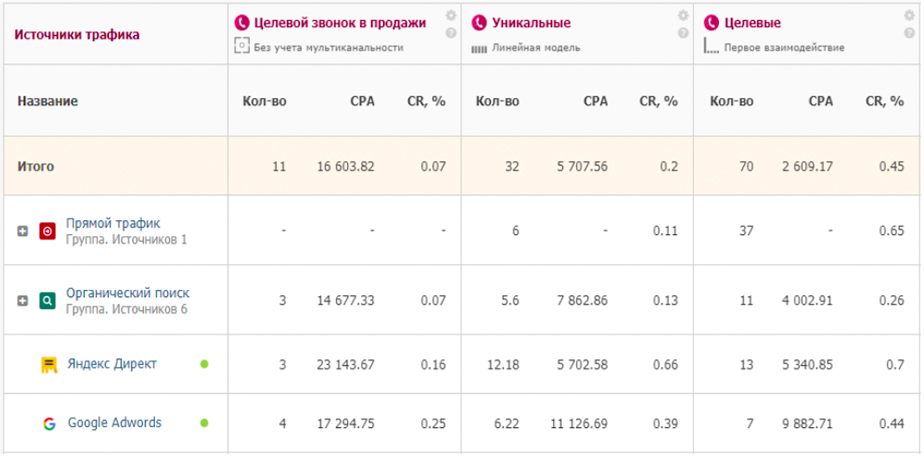Viewport: 924px width, 457px height.
Task: Expand the Прямой трафик group
Action: coord(22,231)
